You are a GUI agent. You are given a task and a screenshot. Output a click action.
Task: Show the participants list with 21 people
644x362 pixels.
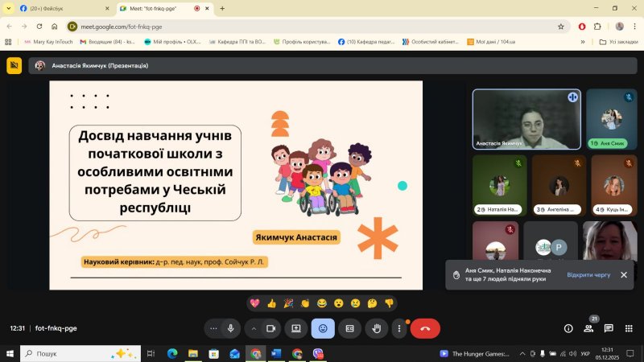(588, 328)
